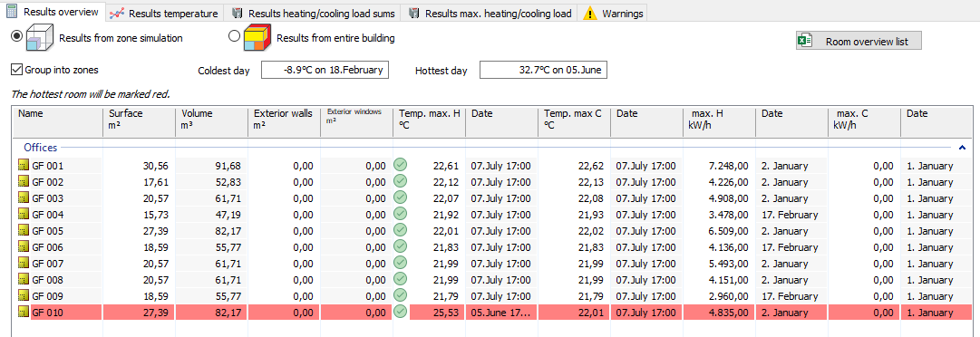
Task: Open Results max. heating/cooling load tab
Action: coord(489,13)
